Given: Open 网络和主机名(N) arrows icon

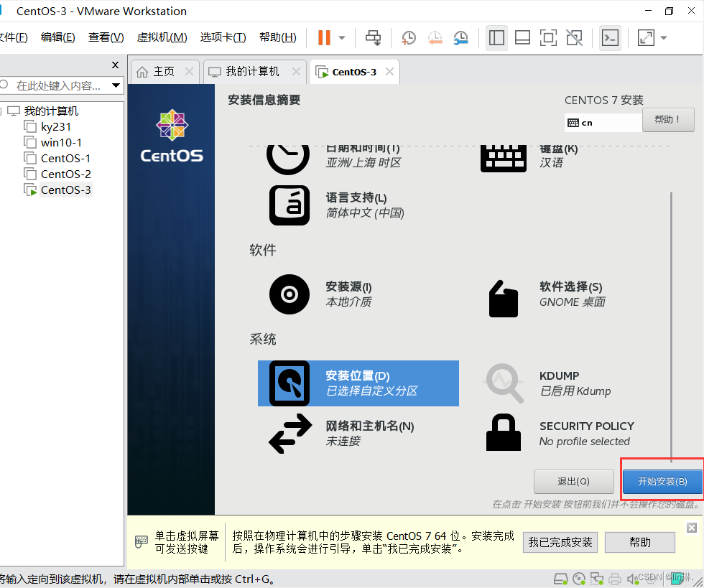Looking at the screenshot, I should coord(290,433).
